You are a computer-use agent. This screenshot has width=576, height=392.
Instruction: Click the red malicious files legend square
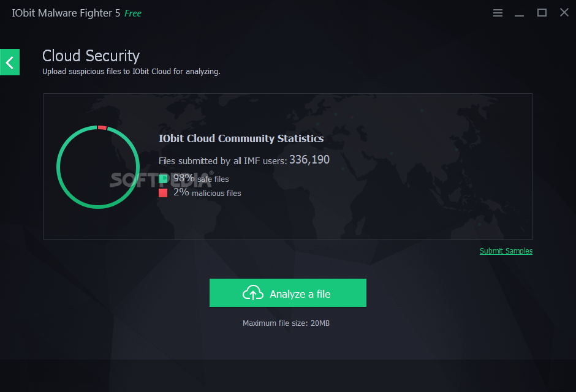(163, 193)
